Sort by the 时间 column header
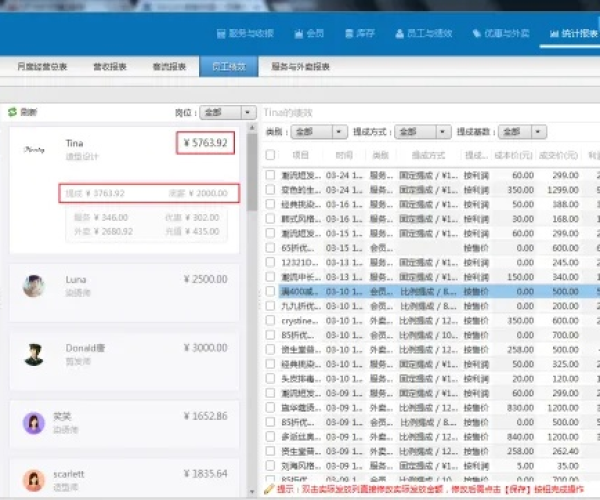The height and width of the screenshot is (500, 600). pos(344,155)
